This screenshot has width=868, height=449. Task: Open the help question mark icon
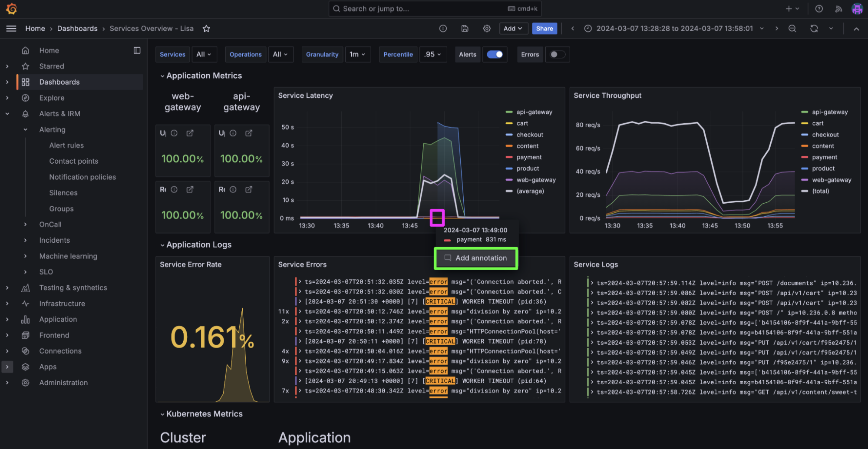[818, 9]
